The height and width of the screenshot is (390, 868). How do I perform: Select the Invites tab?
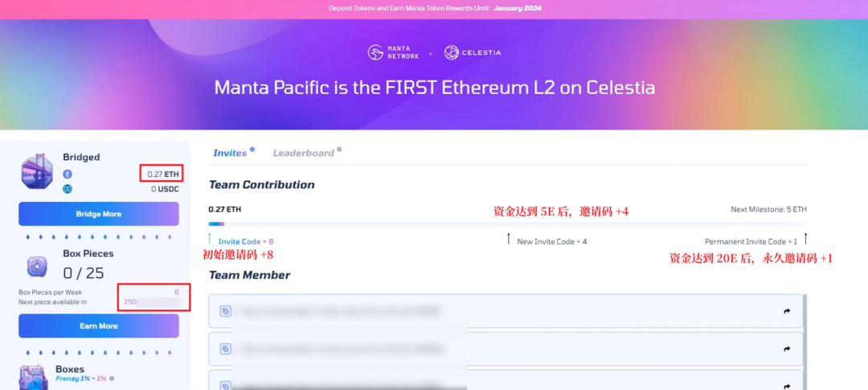click(x=230, y=153)
